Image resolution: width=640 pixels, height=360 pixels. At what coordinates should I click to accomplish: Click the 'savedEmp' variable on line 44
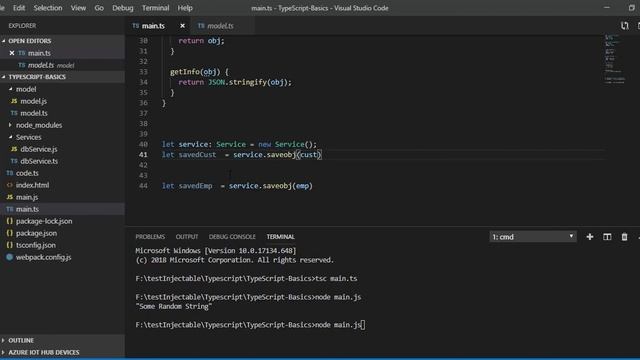(196, 186)
